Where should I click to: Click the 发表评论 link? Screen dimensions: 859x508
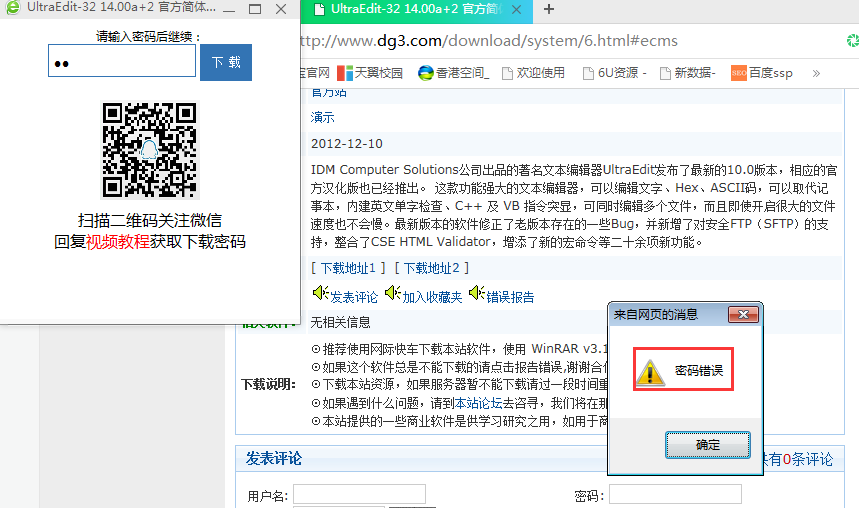point(354,297)
